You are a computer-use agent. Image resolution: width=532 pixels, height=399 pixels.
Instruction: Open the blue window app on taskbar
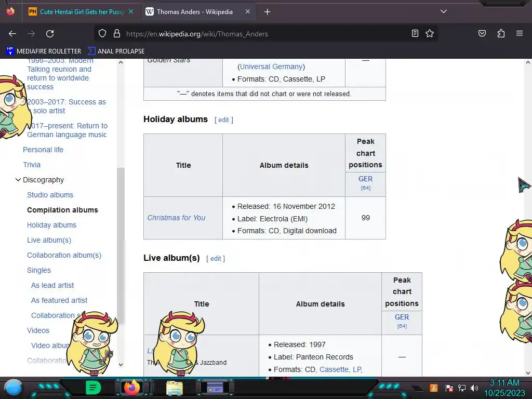215,387
